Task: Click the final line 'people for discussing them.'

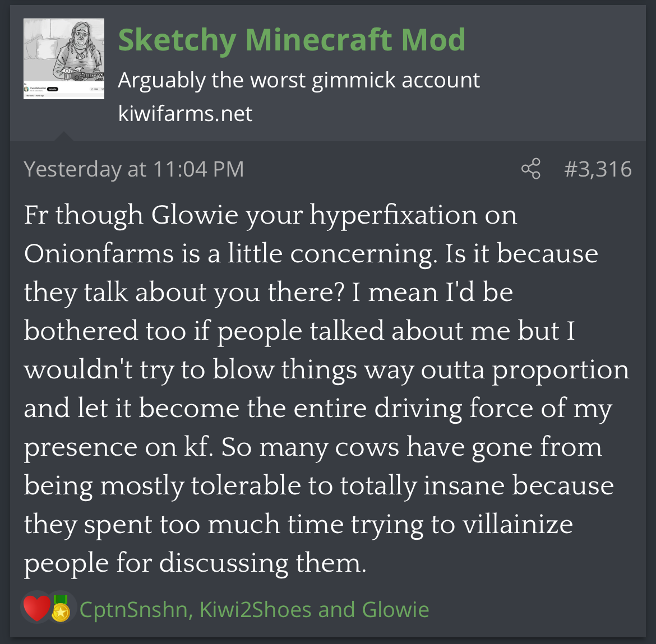Action: point(195,563)
